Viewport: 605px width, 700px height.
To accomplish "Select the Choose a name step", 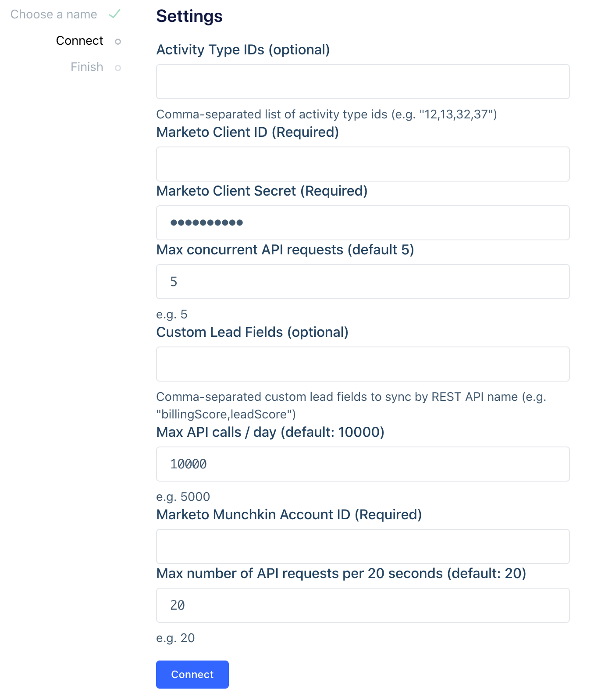I will tap(54, 14).
